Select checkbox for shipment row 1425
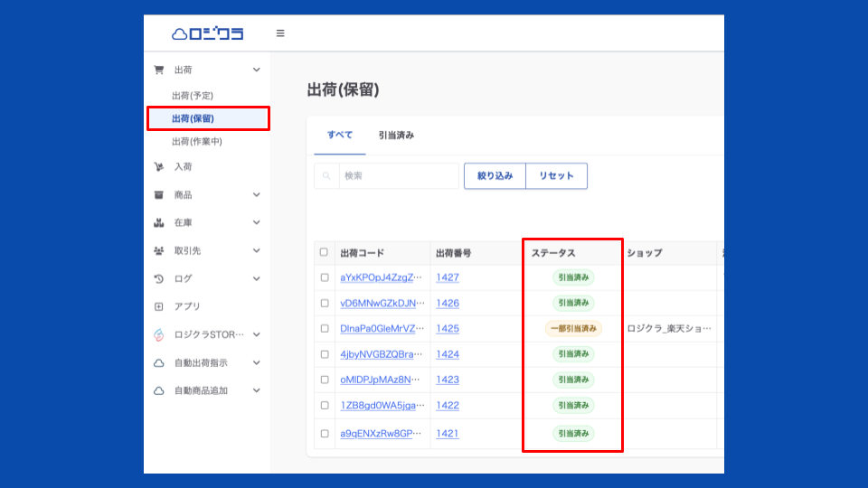Viewport: 868px width, 488px height. 325,329
